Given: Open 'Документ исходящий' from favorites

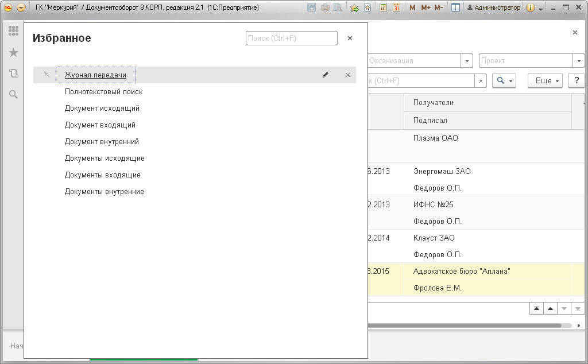Looking at the screenshot, I should coord(102,109).
